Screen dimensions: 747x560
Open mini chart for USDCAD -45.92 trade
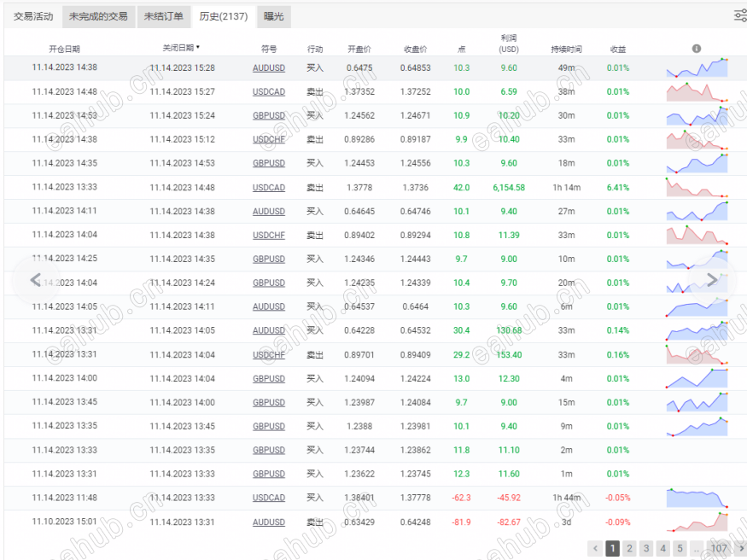697,498
